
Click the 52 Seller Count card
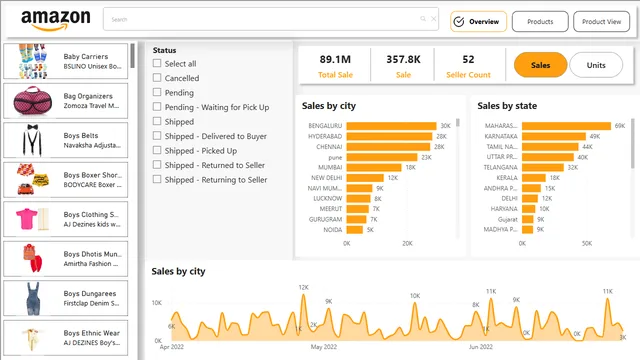[468, 66]
